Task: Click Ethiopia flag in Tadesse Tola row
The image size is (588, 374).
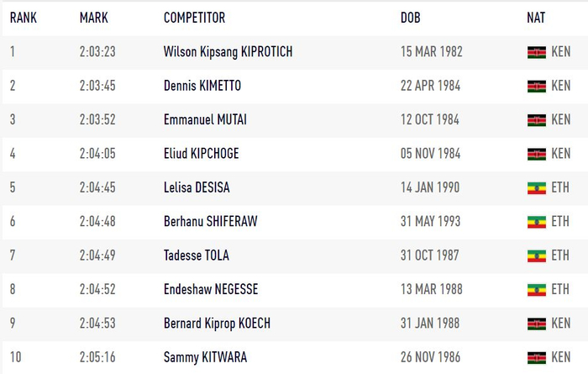Action: [536, 255]
